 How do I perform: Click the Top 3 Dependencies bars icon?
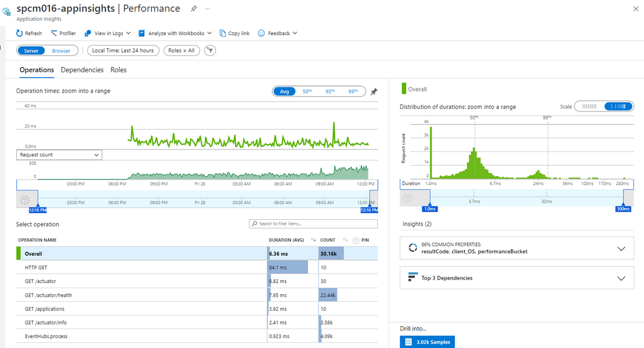coord(413,278)
